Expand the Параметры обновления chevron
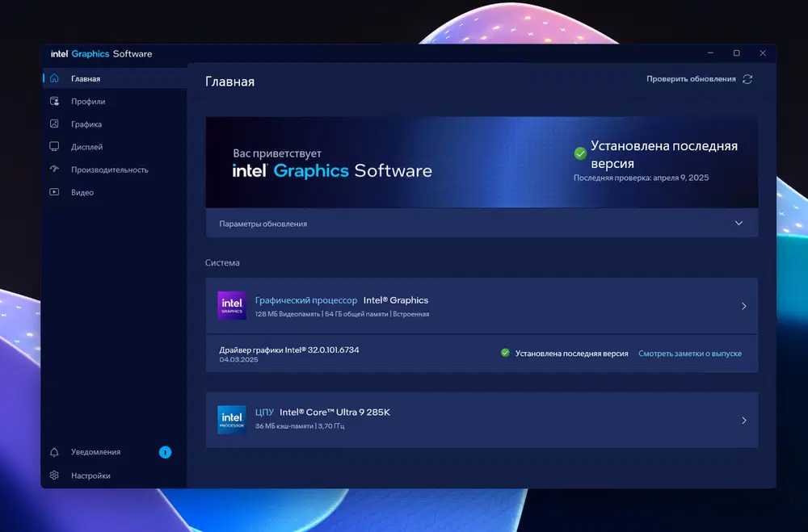Image resolution: width=808 pixels, height=532 pixels. point(739,223)
